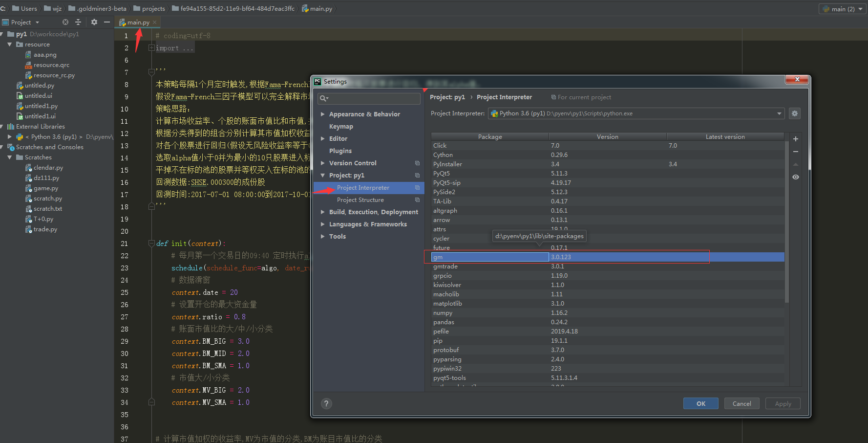Sort by the Package column header
Screen dimensions: 868x443
coord(490,136)
